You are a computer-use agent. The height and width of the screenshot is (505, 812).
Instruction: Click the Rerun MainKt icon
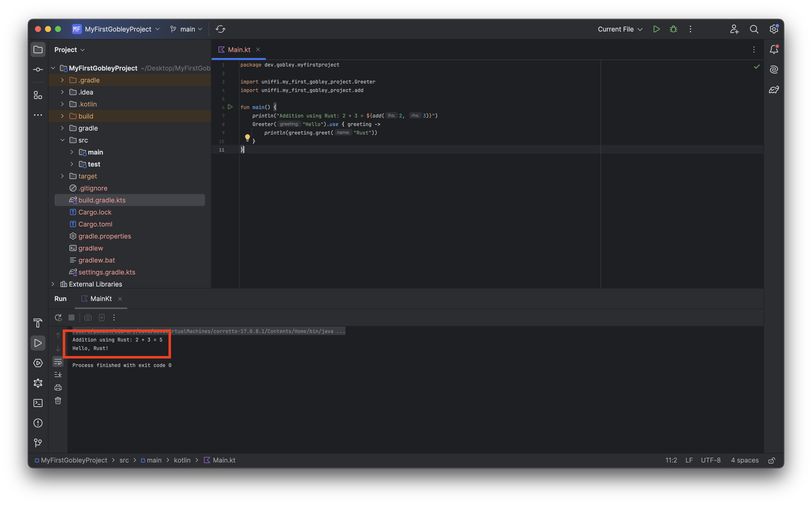coord(58,318)
